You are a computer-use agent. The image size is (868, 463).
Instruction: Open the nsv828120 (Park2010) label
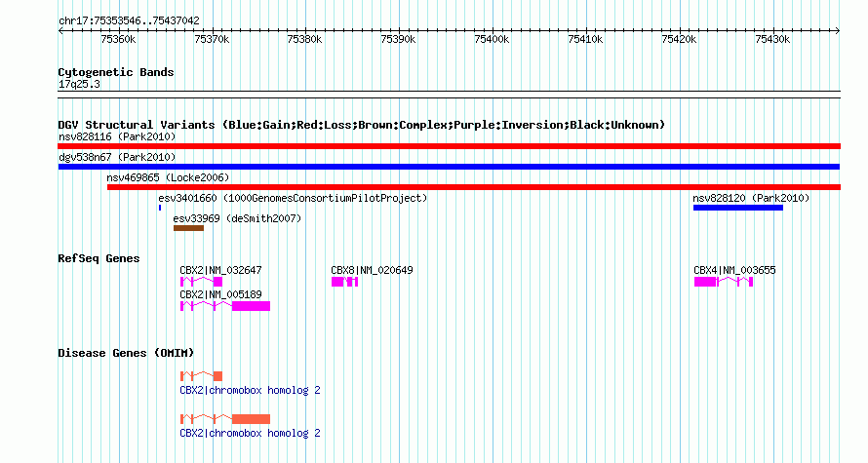click(751, 198)
